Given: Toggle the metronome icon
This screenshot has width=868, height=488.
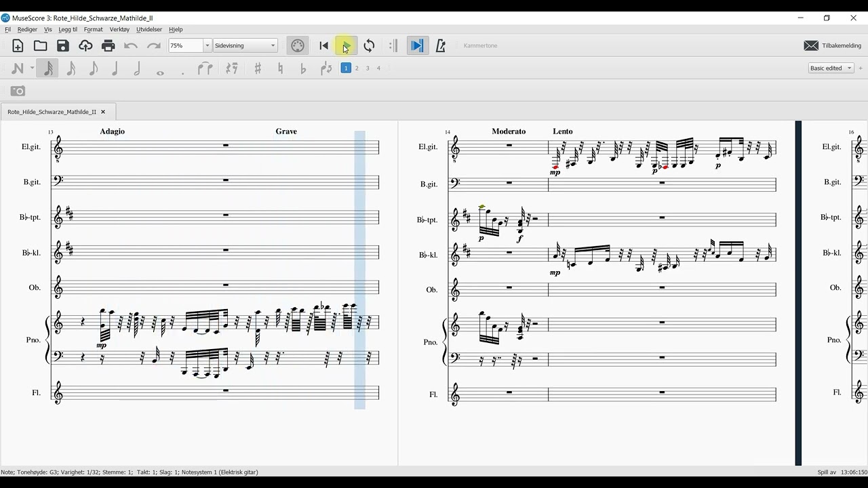Looking at the screenshot, I should pyautogui.click(x=441, y=46).
